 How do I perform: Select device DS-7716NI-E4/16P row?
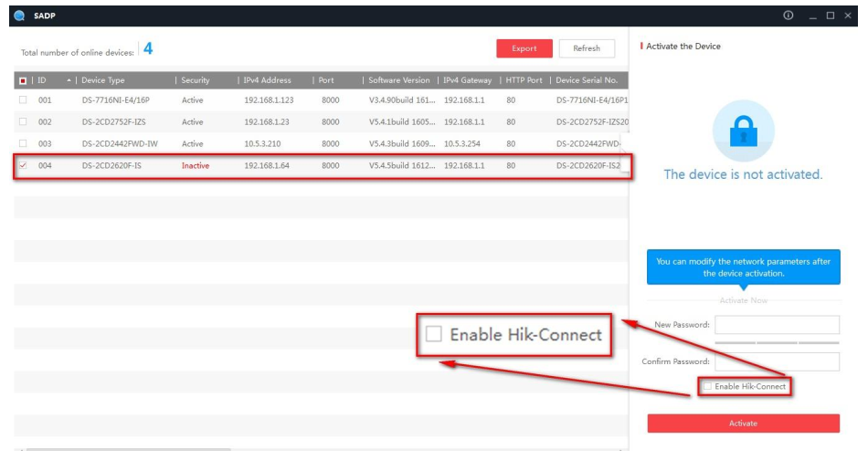pyautogui.click(x=321, y=100)
